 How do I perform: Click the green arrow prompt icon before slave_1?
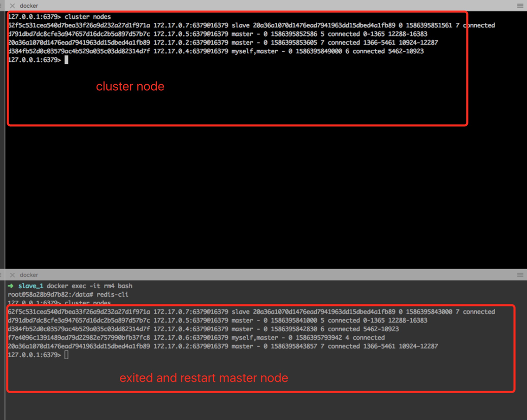[x=9, y=286]
